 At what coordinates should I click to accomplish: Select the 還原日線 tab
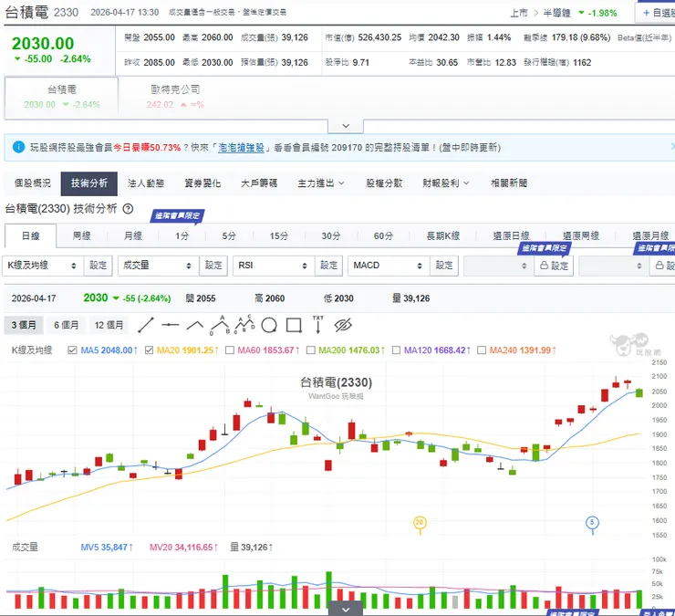pos(511,236)
